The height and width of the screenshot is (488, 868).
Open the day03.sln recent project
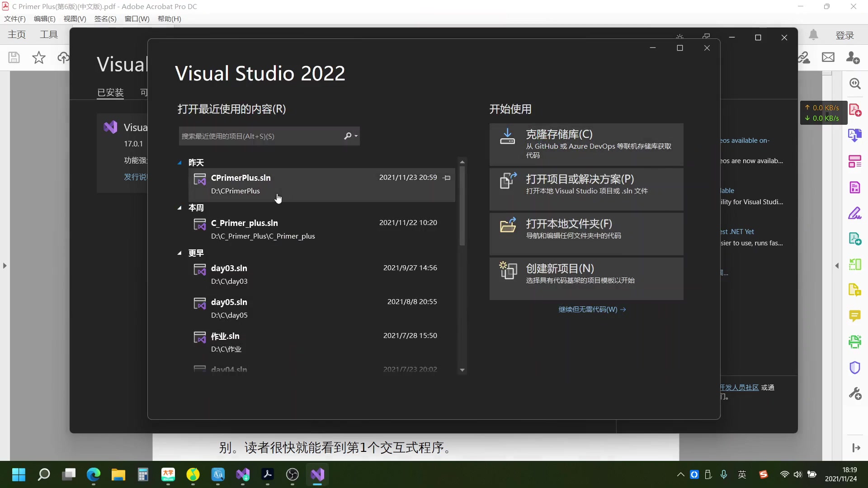click(321, 275)
